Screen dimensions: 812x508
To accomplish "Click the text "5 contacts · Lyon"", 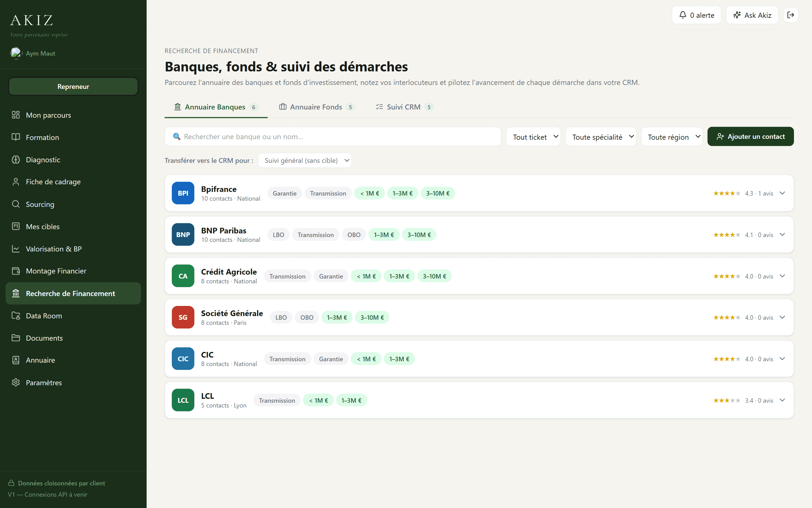I will [x=224, y=405].
